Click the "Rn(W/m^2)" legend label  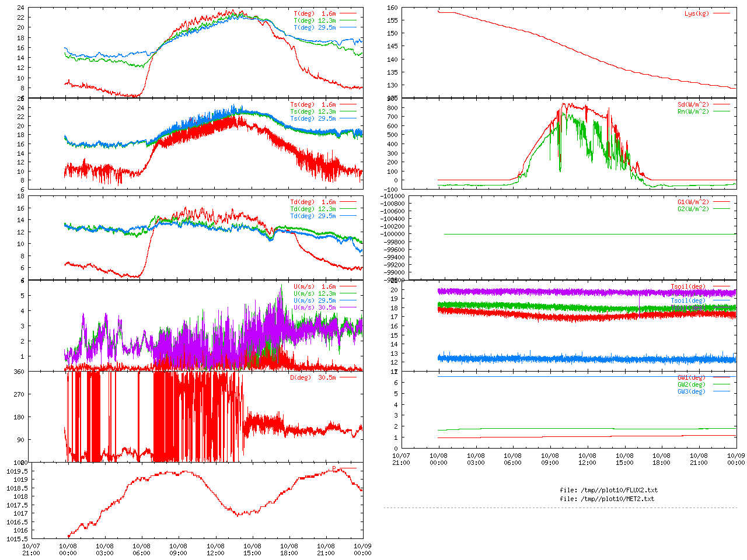pos(693,111)
